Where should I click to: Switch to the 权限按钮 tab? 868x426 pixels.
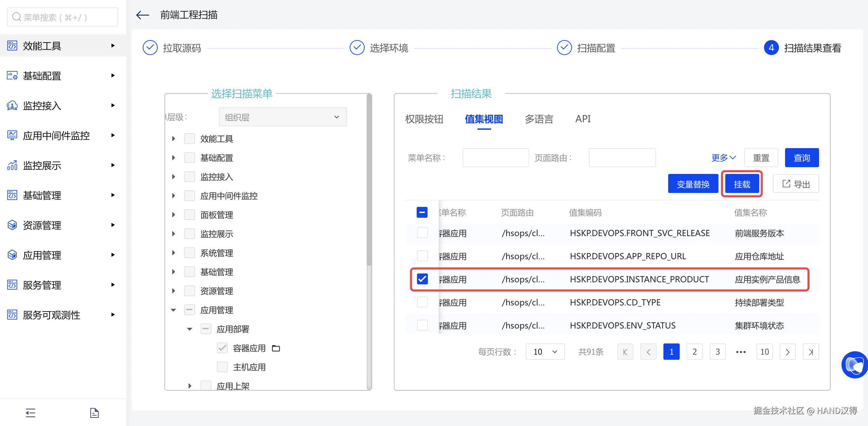coord(424,119)
